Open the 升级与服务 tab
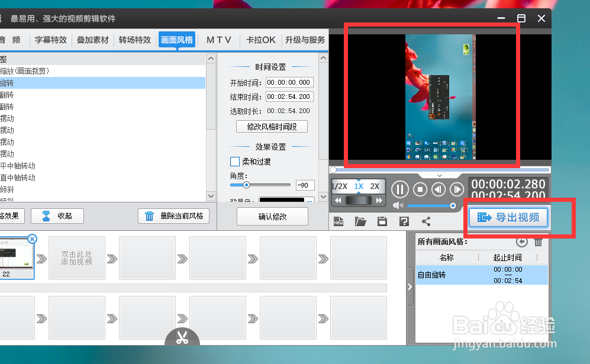 tap(305, 40)
